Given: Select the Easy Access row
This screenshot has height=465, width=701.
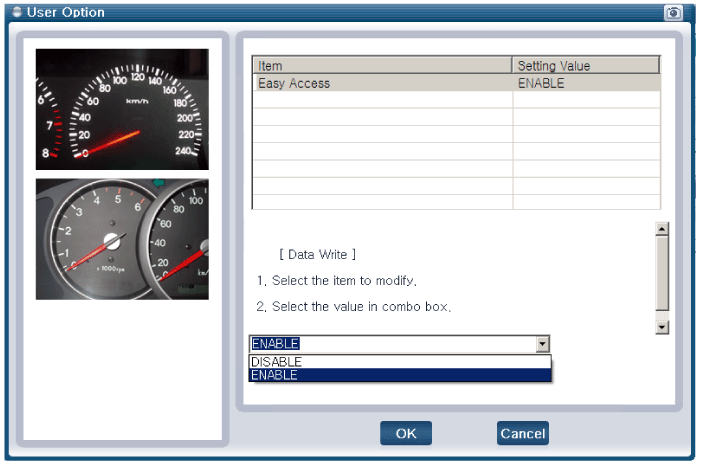Looking at the screenshot, I should click(x=382, y=83).
